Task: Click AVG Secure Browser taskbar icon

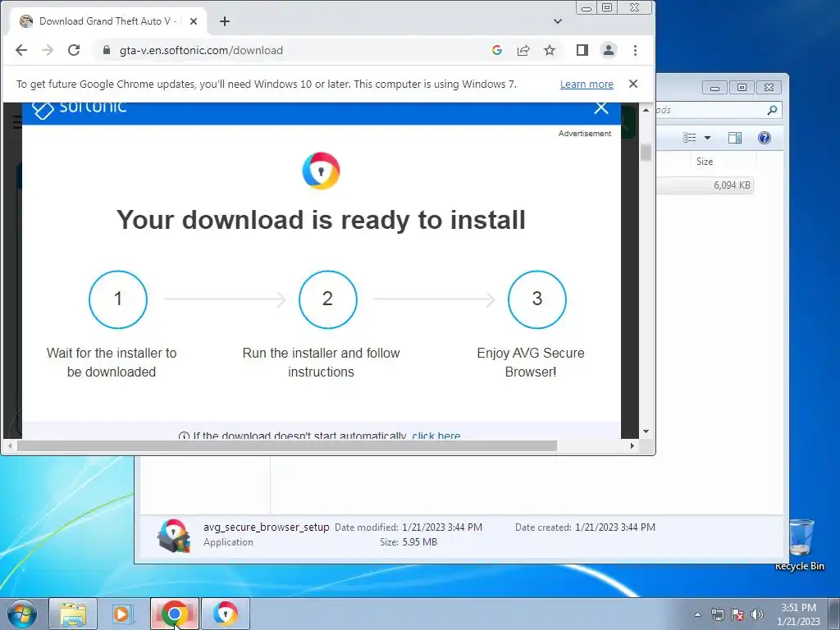Action: pos(226,614)
